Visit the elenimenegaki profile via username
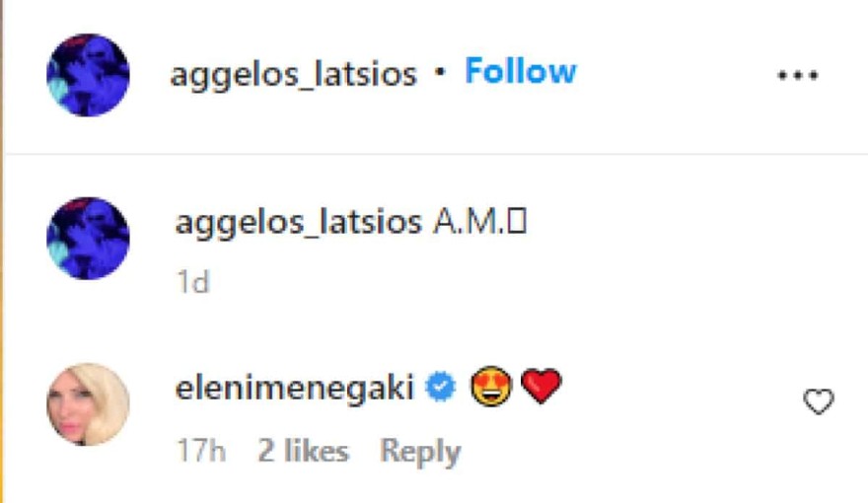868x503 pixels. point(293,388)
